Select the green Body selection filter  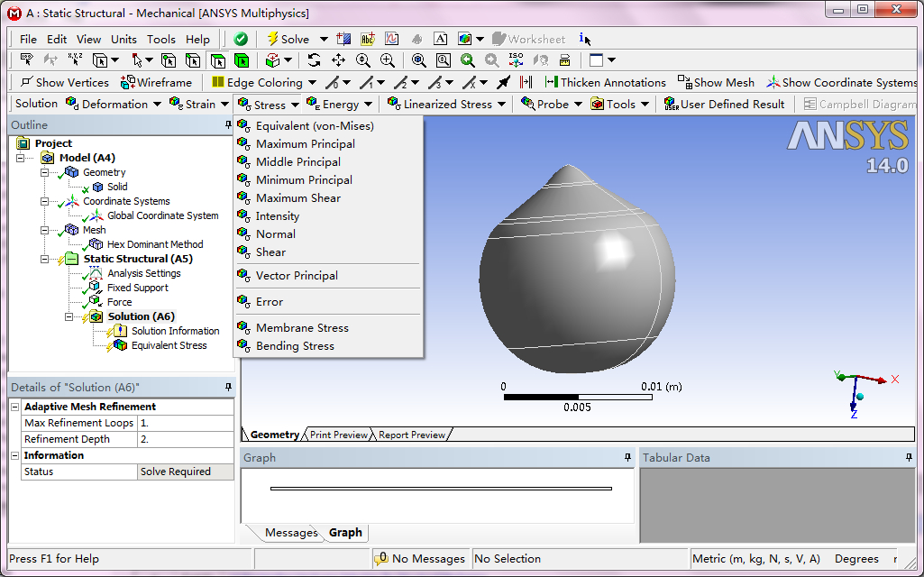coord(242,60)
